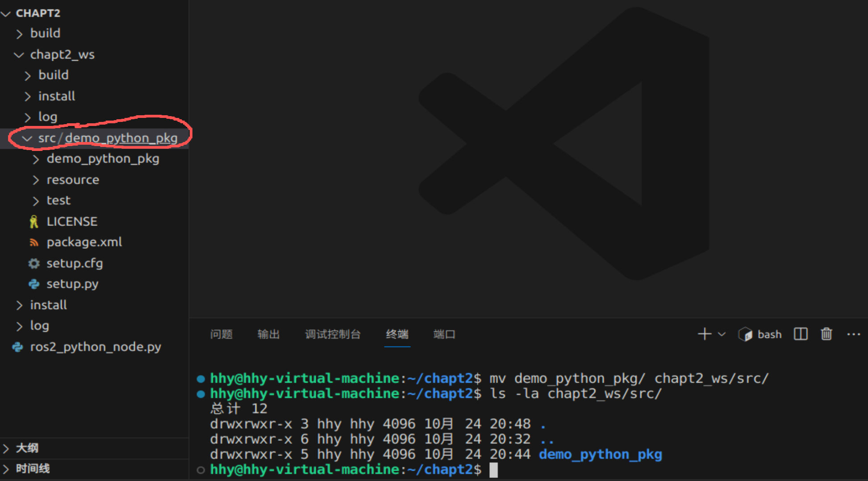The height and width of the screenshot is (481, 868).
Task: Open the 调试控制台 panel tab
Action: tap(333, 334)
